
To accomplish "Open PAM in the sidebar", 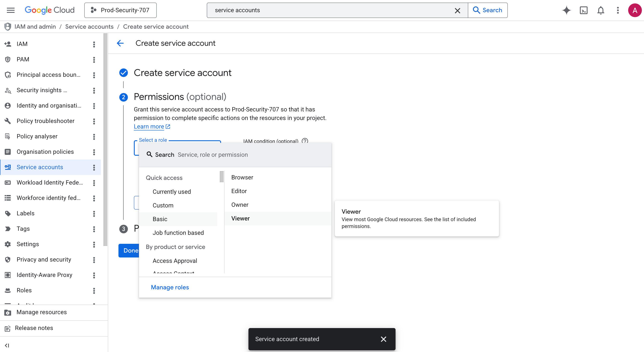I will 50,59.
